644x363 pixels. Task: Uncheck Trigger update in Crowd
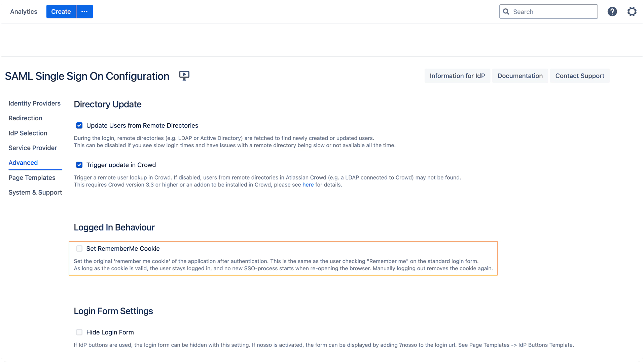[79, 165]
